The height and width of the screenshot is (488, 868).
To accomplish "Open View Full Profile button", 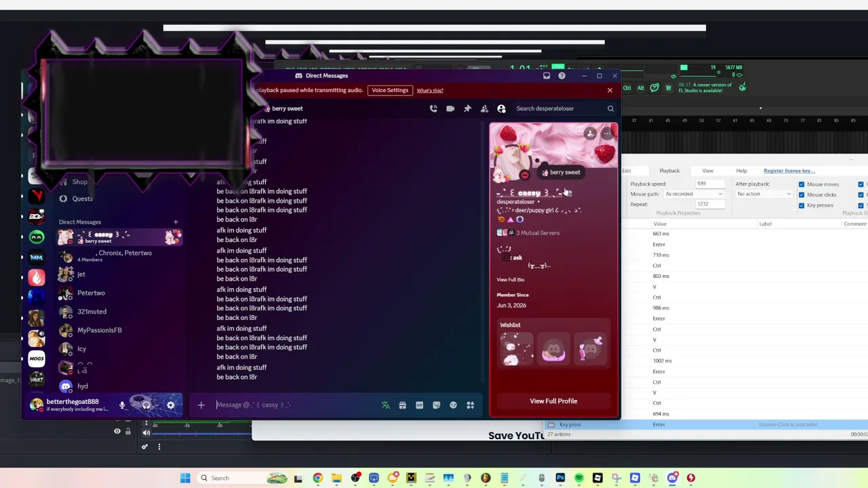I will [553, 401].
